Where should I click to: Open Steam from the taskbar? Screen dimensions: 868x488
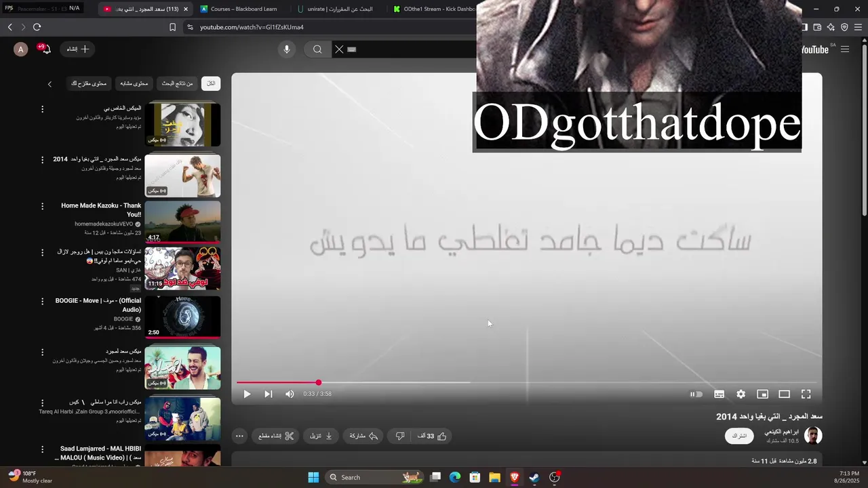pos(534,477)
